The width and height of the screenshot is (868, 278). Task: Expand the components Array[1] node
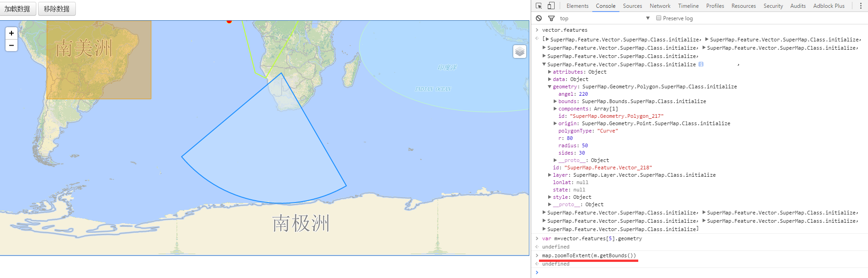click(555, 109)
